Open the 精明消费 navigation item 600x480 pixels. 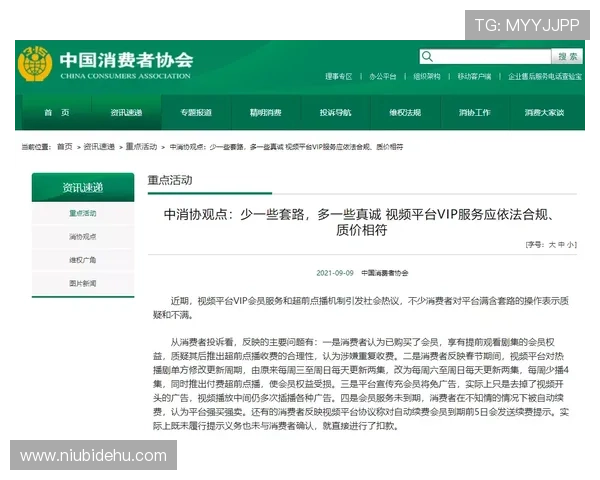(x=266, y=113)
